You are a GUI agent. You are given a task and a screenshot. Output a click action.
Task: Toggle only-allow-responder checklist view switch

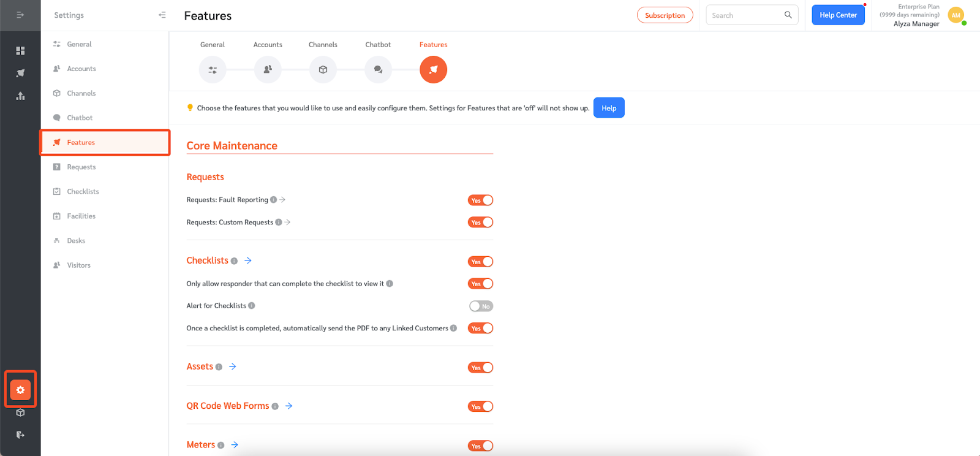pyautogui.click(x=480, y=284)
